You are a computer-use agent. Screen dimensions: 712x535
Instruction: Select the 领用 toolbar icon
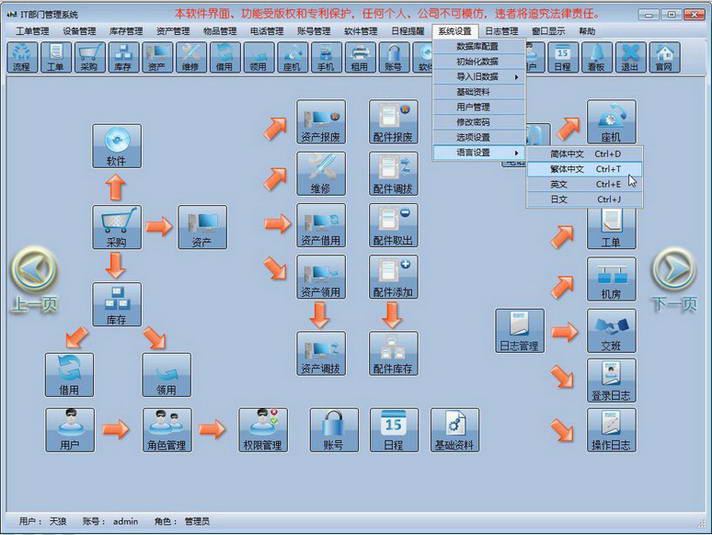pos(258,57)
